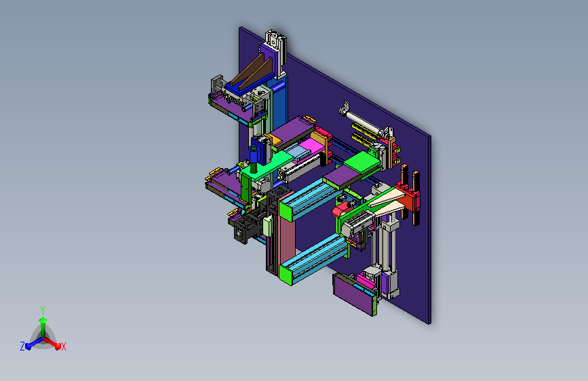
Task: Click the red X axis arrow
Action: pyautogui.click(x=52, y=342)
